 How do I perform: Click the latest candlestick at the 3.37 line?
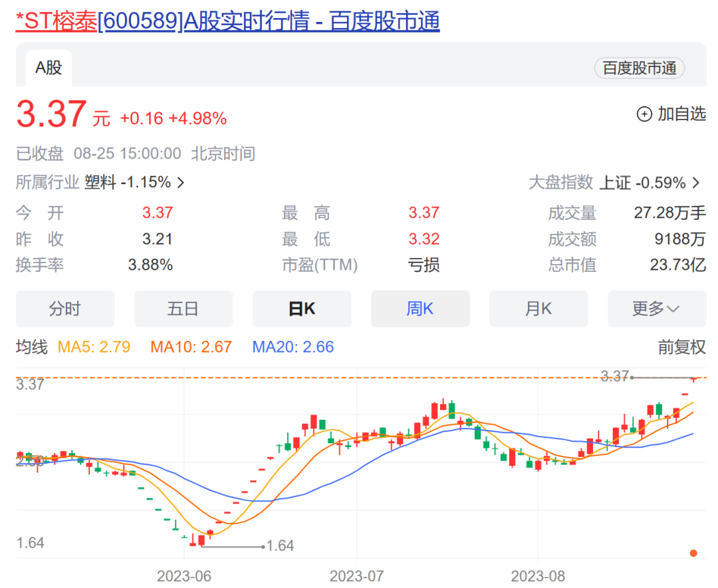[x=693, y=379]
